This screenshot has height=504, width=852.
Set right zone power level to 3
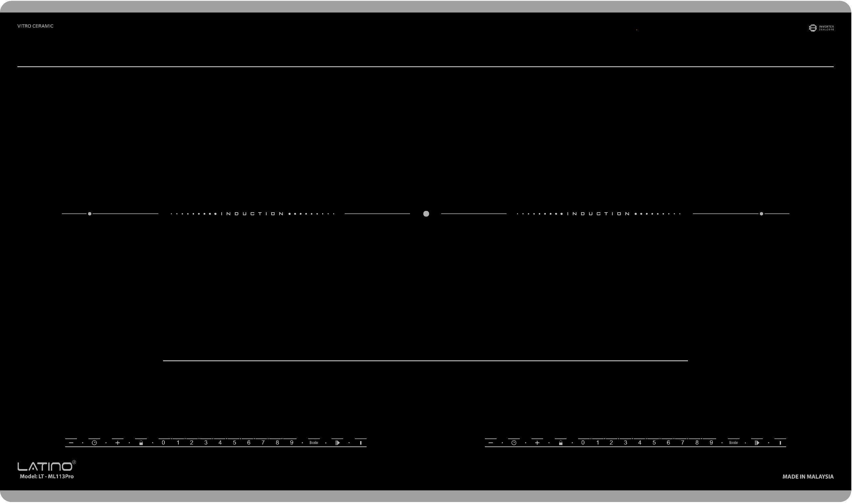[625, 443]
